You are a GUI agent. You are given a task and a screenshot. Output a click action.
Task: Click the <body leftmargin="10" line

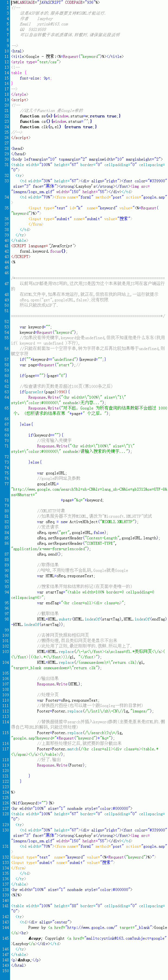[87, 159]
